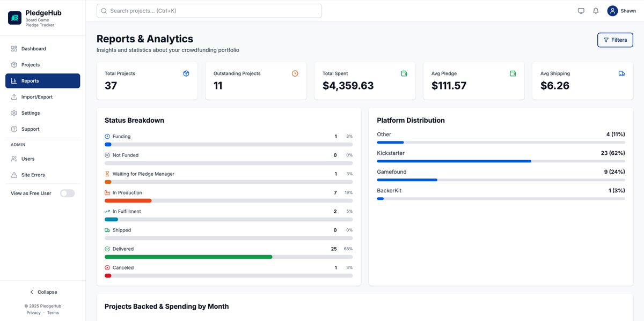Image resolution: width=644 pixels, height=321 pixels.
Task: Click the Gamefound value 9 (24%)
Action: (614, 172)
